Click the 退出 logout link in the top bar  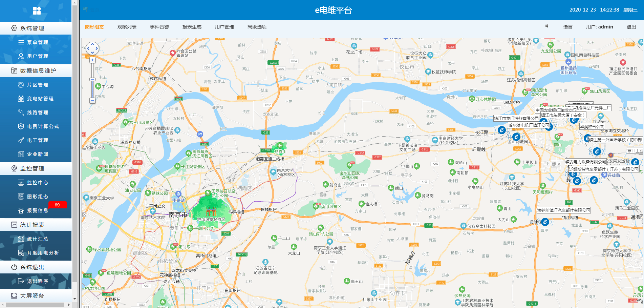point(631,27)
